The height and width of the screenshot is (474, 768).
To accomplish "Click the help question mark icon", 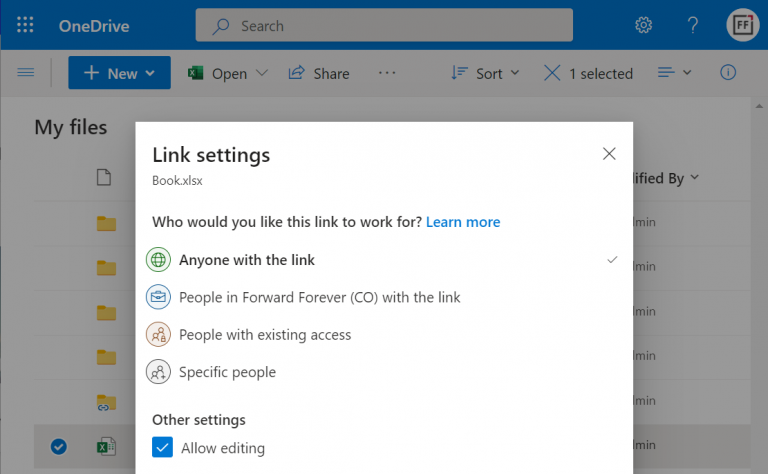I will [x=693, y=25].
